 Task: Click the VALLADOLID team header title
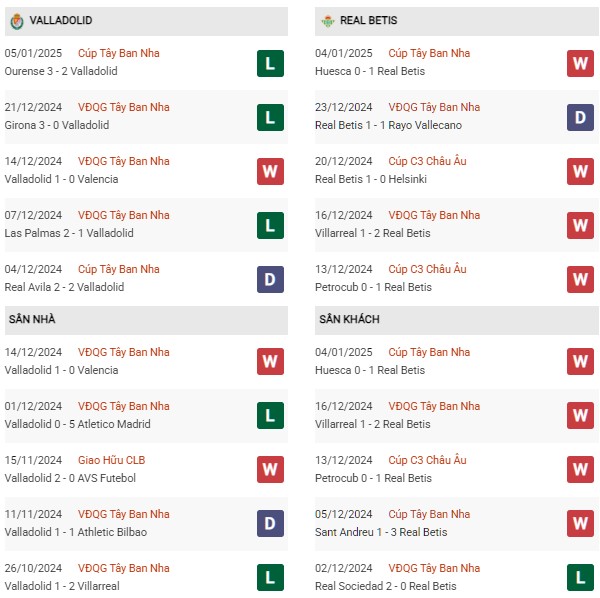[x=60, y=20]
